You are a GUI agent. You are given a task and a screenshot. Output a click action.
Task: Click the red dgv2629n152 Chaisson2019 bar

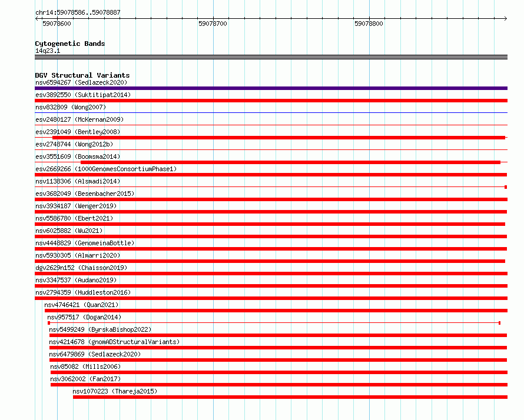click(271, 274)
